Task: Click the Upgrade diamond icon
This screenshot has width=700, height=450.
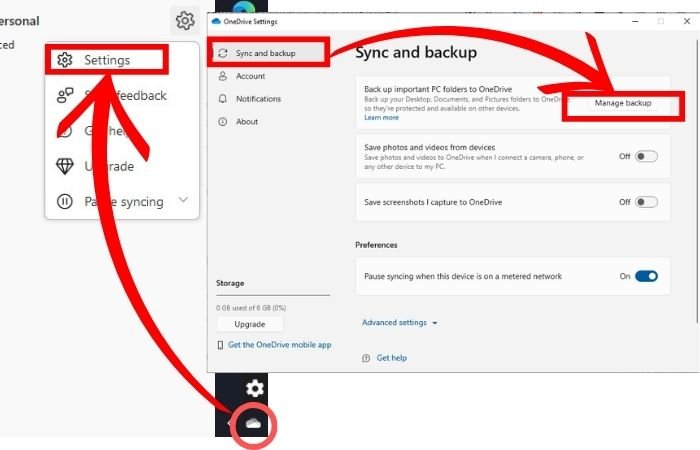Action: [x=65, y=166]
